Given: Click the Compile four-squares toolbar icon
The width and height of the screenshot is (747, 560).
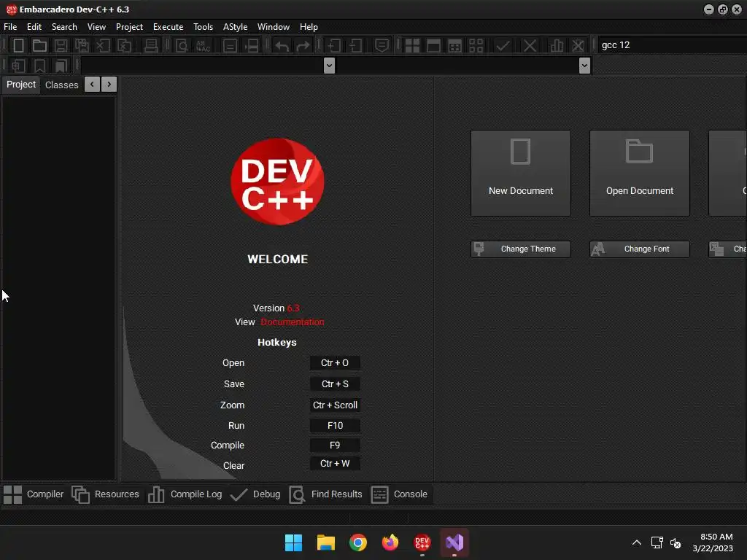Looking at the screenshot, I should click(x=412, y=46).
